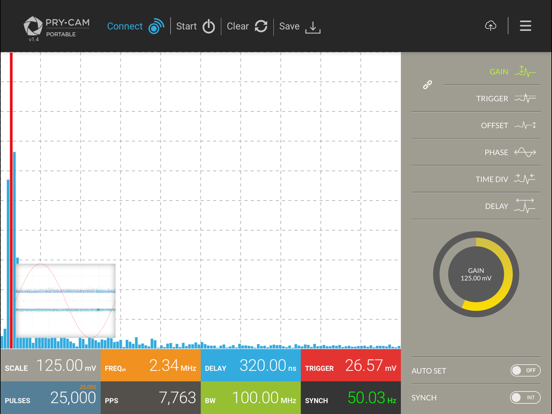Select the DELAY menu label

(497, 206)
